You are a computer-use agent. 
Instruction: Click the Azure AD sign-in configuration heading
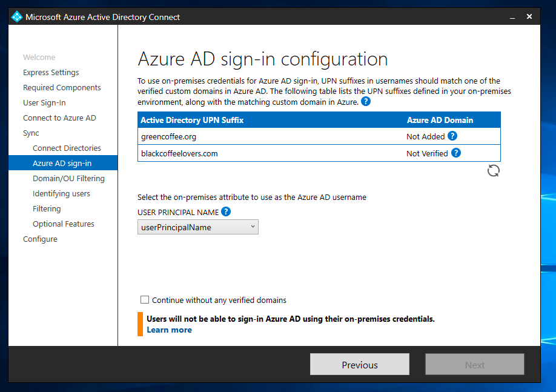pos(263,59)
